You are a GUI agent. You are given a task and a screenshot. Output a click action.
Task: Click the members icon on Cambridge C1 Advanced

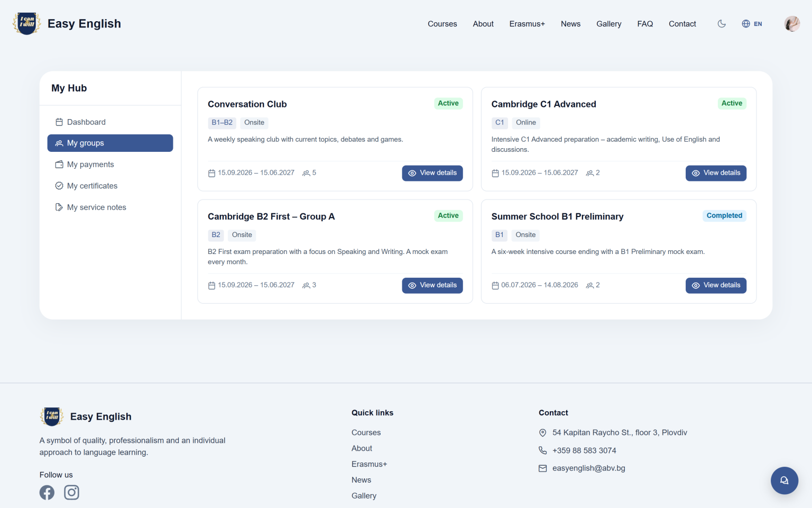[589, 174]
